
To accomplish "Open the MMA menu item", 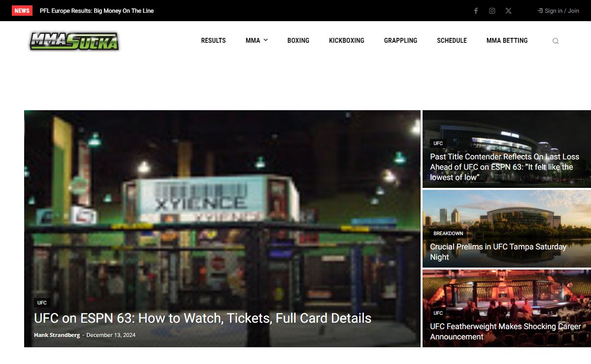I will coord(253,41).
